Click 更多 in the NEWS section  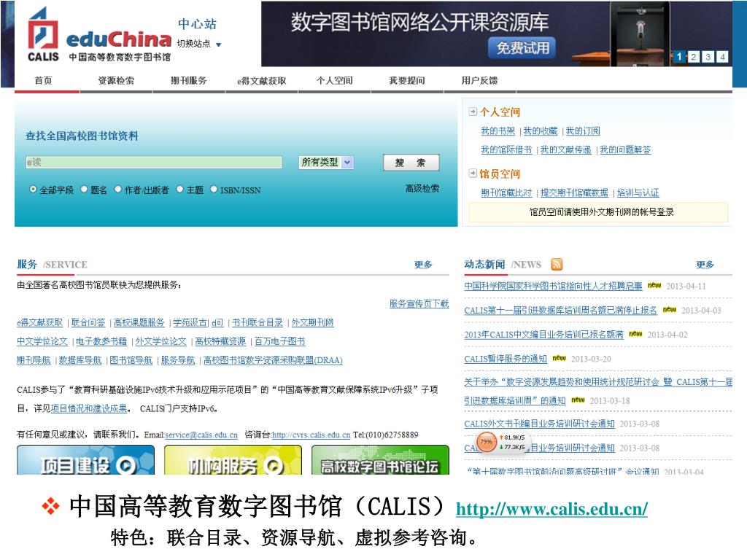[x=705, y=265]
